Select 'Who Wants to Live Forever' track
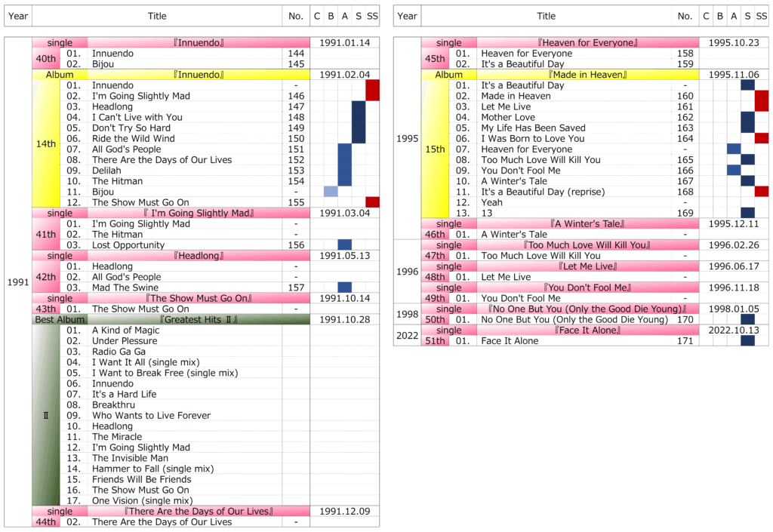The image size is (773, 532). pyautogui.click(x=151, y=416)
